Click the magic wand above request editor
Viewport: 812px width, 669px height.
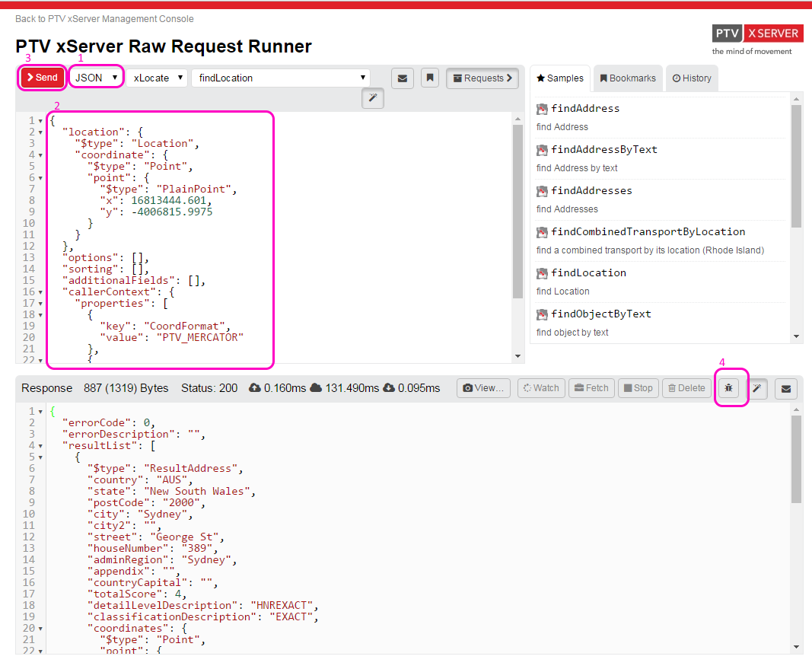373,98
